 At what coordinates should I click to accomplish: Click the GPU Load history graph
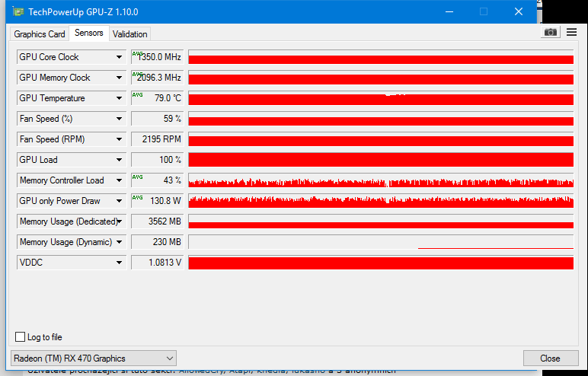pyautogui.click(x=381, y=160)
